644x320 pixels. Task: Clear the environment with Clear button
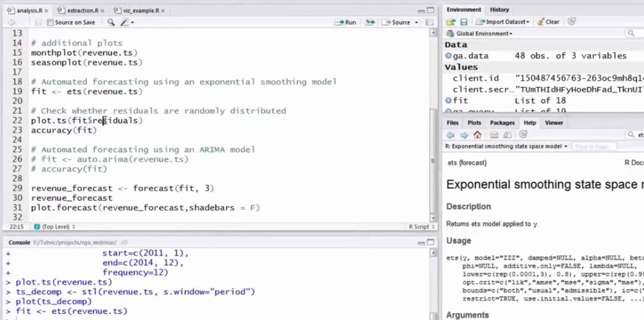tap(548, 22)
